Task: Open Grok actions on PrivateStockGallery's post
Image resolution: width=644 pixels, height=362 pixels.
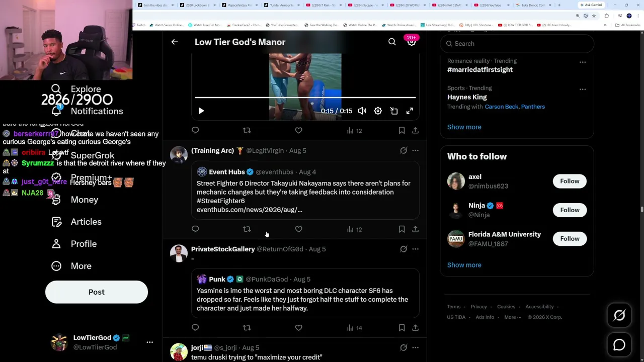Action: (404, 249)
